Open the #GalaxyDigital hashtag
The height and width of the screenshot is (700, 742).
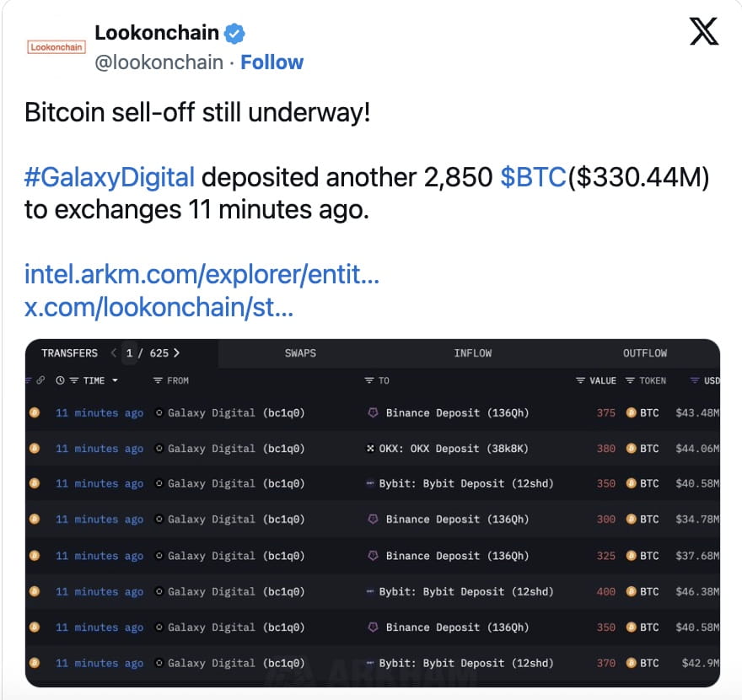(110, 177)
